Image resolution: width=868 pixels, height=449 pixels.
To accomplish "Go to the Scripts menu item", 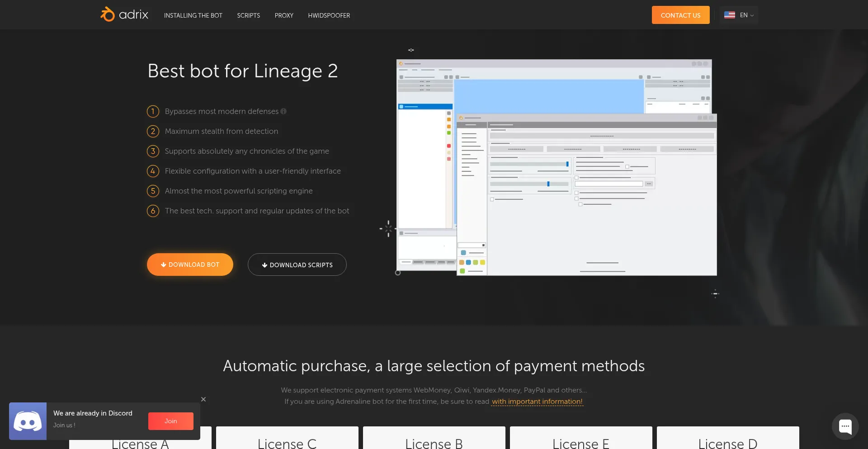I will [248, 15].
